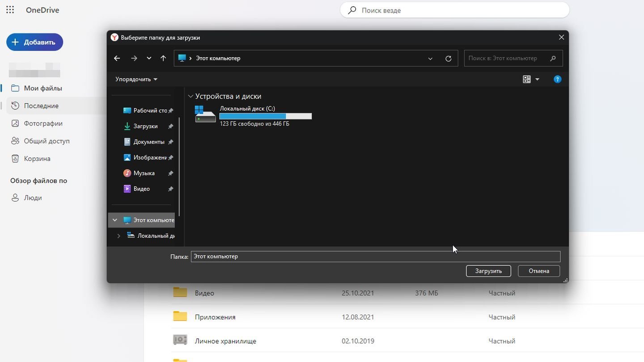Go forward in the folder dialog
The width and height of the screenshot is (644, 362).
click(134, 58)
